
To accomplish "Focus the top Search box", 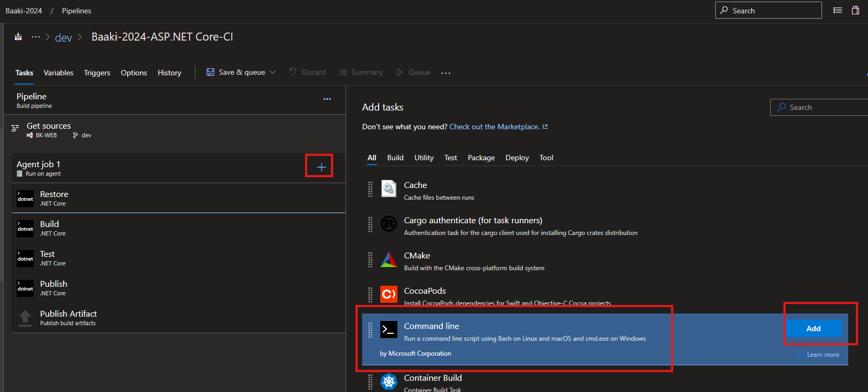I will click(768, 10).
